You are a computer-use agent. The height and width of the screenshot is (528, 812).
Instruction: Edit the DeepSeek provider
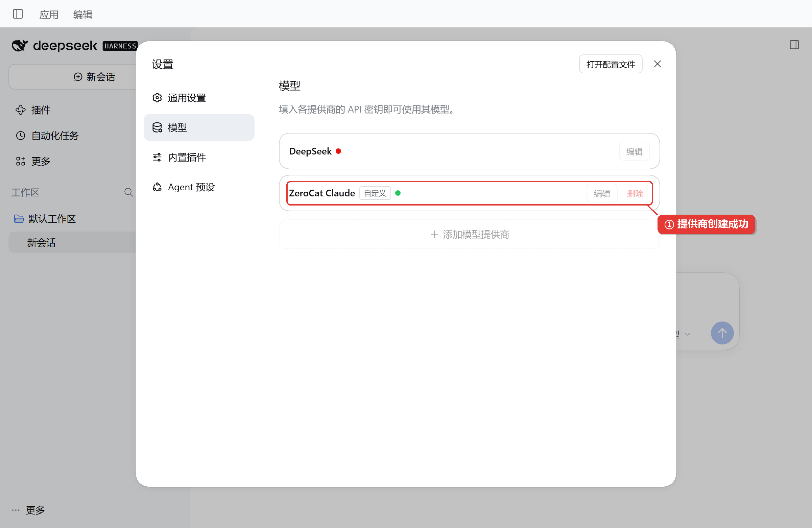634,151
